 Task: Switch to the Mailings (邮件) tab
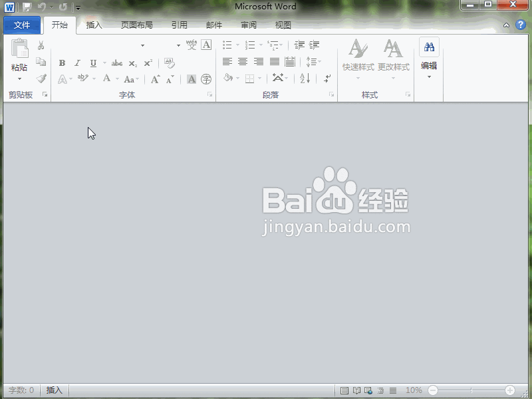pyautogui.click(x=214, y=25)
